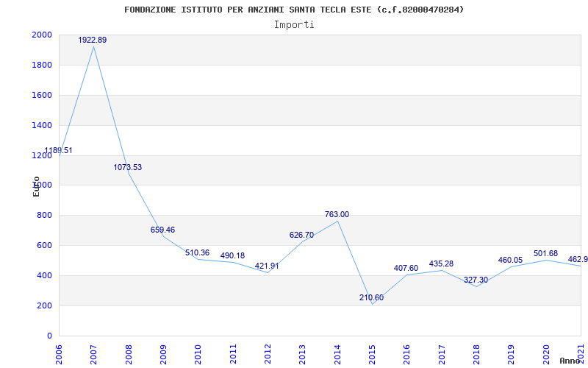
Task: Click the x-axis year 2008
Action: [x=129, y=354]
